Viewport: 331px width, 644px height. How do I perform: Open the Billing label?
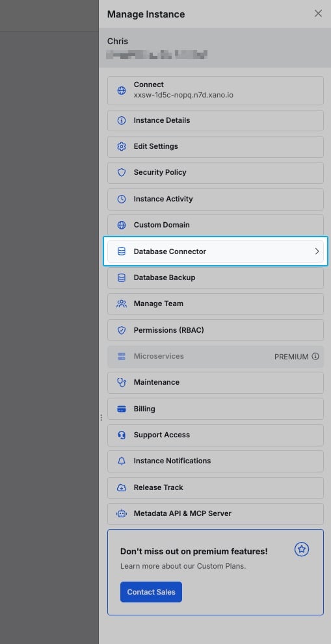(x=144, y=409)
